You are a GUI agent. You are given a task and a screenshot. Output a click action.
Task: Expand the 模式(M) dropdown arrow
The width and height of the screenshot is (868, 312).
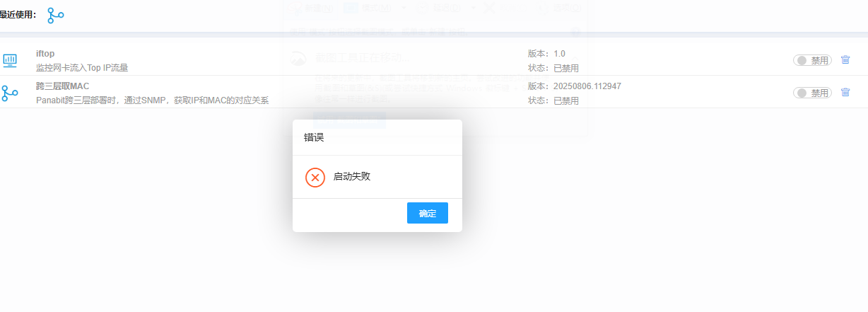(405, 8)
